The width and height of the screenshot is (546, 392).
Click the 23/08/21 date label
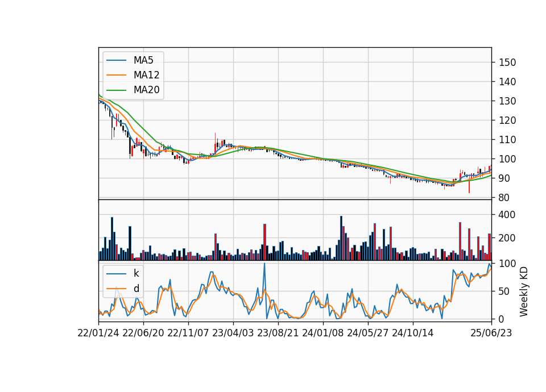278,333
